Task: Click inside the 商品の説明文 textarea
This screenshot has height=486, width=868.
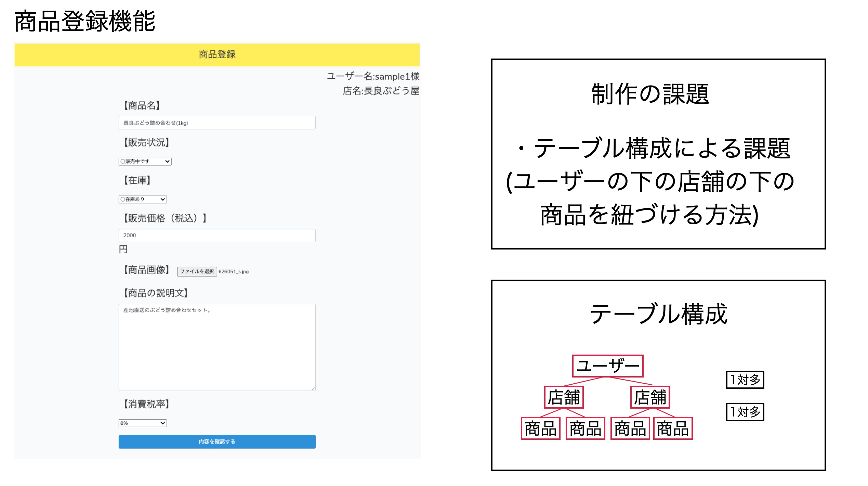Action: tap(217, 346)
